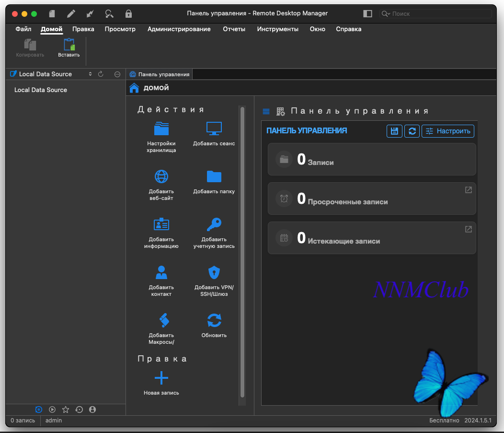This screenshot has width=504, height=433.
Task: Switch to the recent history view icon
Action: click(79, 410)
